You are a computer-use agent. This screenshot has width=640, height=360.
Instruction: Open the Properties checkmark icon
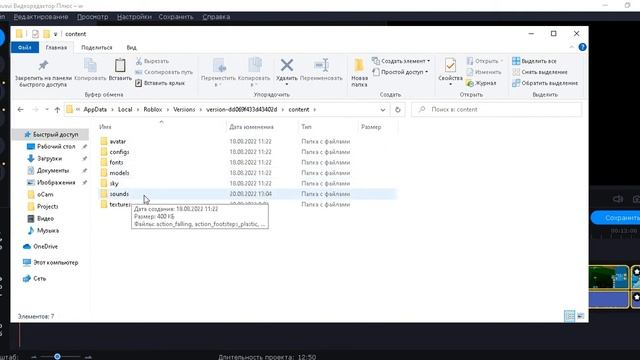coord(450,65)
